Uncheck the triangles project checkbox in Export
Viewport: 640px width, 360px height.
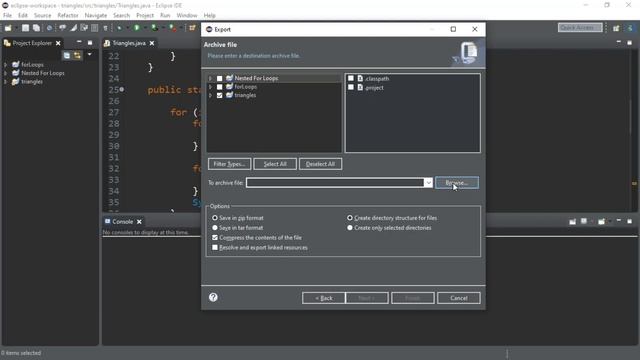pyautogui.click(x=220, y=96)
